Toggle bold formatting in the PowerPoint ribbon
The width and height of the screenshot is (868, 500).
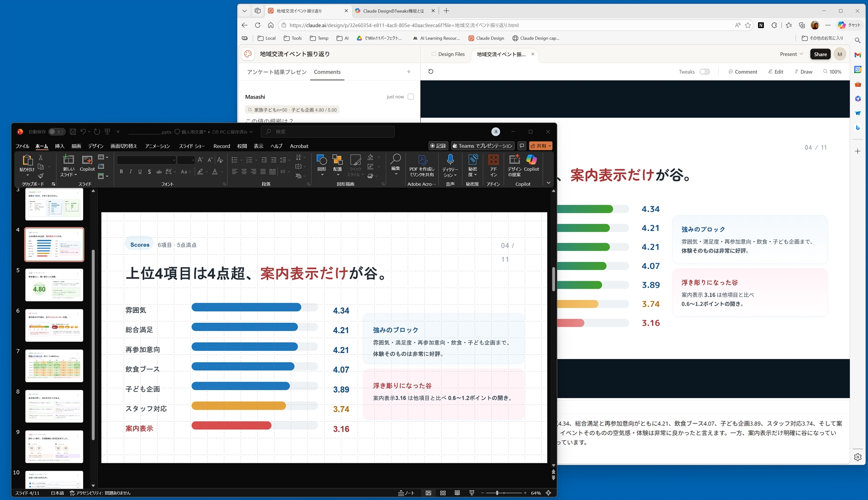point(121,172)
